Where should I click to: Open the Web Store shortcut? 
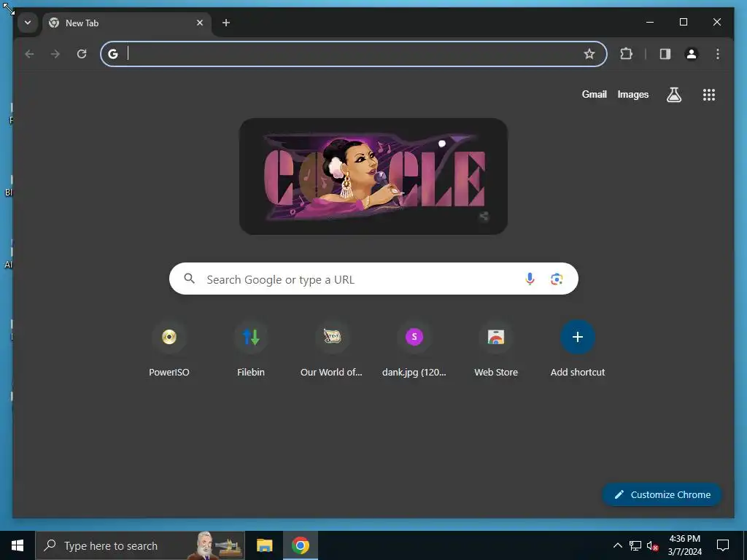[496, 349]
